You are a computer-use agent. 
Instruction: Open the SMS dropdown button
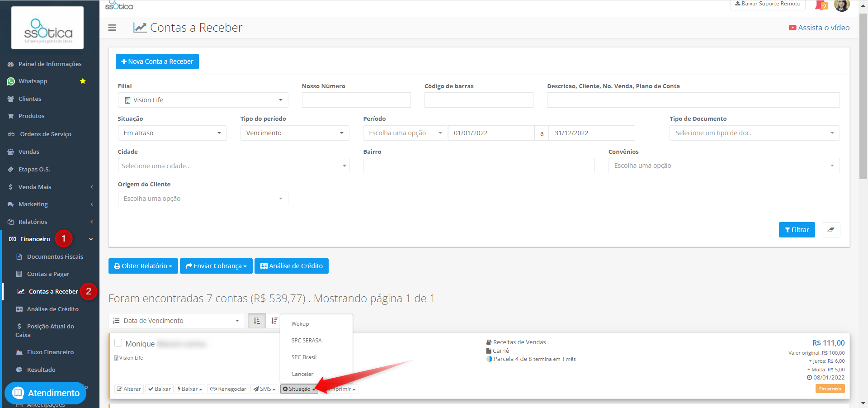coord(264,389)
